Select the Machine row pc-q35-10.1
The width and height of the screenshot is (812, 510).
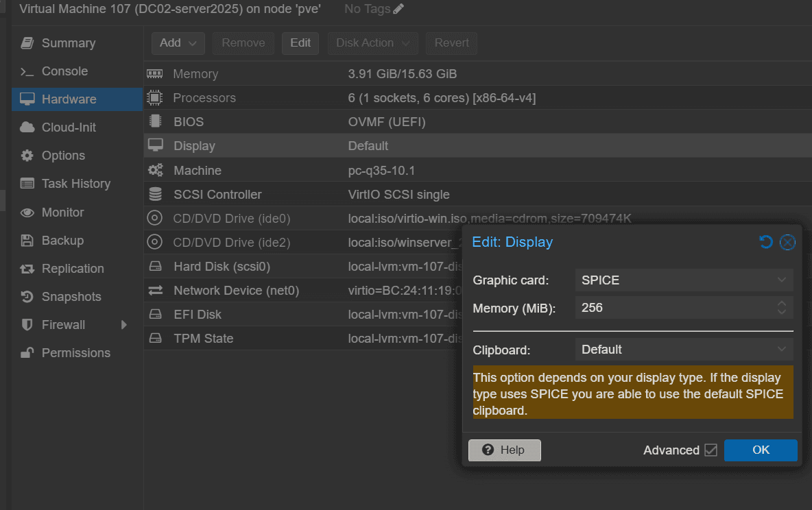(x=477, y=170)
